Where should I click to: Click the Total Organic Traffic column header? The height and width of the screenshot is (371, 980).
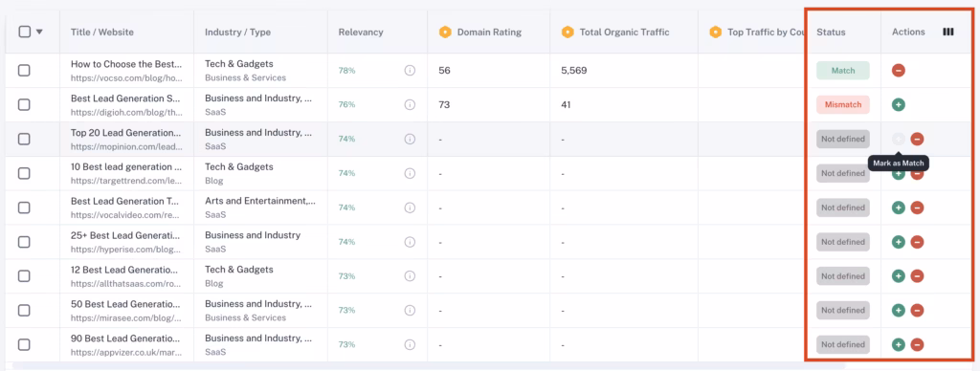[x=624, y=32]
